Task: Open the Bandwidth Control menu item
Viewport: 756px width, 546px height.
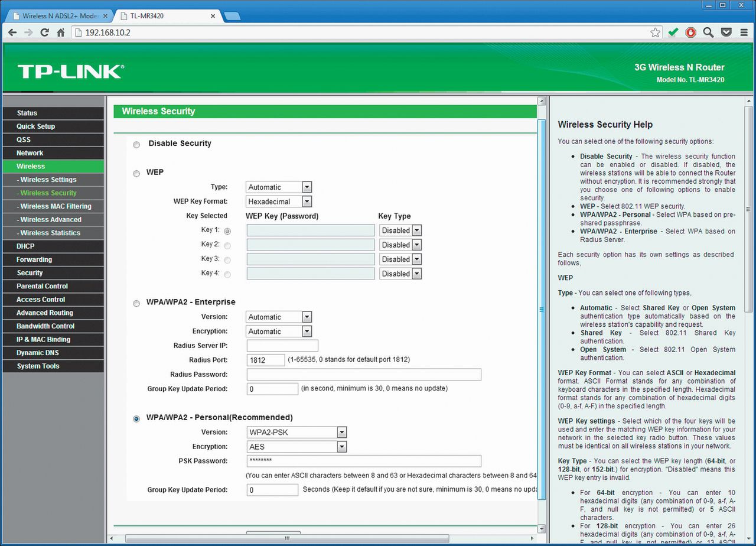Action: [x=53, y=326]
